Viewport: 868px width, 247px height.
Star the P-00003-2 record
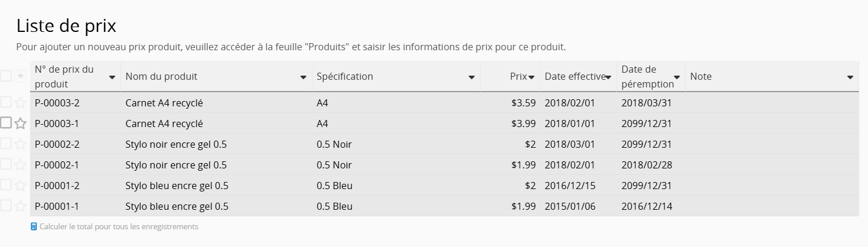(21, 103)
